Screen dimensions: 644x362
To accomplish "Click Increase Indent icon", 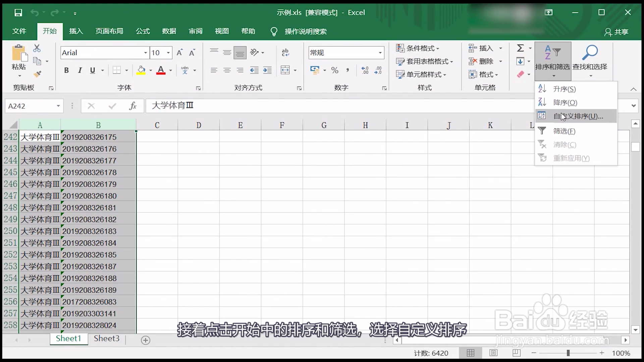I will tap(267, 70).
